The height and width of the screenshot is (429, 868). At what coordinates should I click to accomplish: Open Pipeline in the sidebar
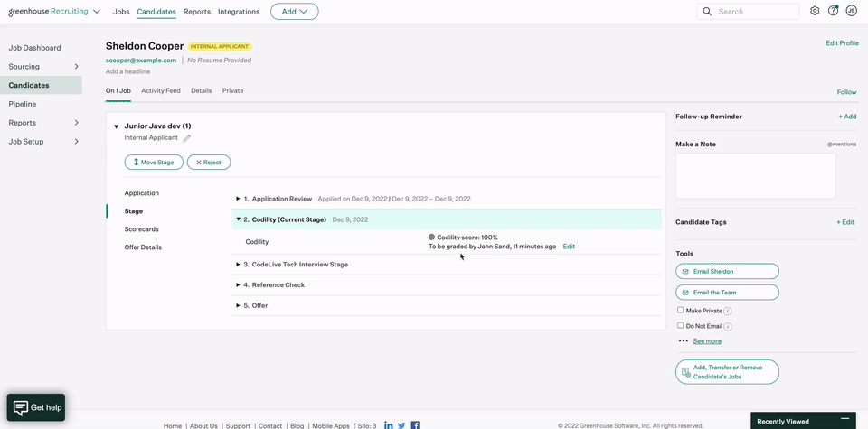pyautogui.click(x=22, y=104)
